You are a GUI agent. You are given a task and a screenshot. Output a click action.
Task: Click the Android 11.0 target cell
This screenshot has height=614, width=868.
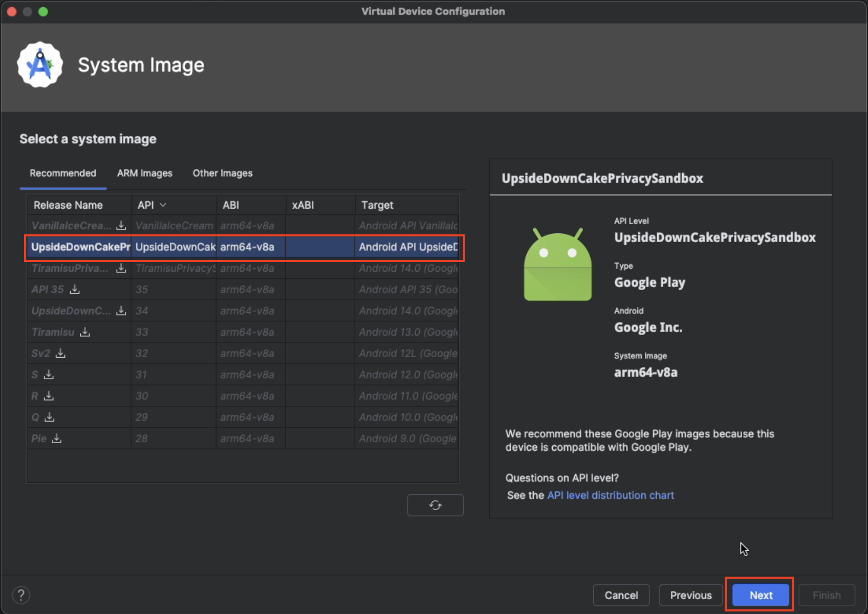(407, 396)
